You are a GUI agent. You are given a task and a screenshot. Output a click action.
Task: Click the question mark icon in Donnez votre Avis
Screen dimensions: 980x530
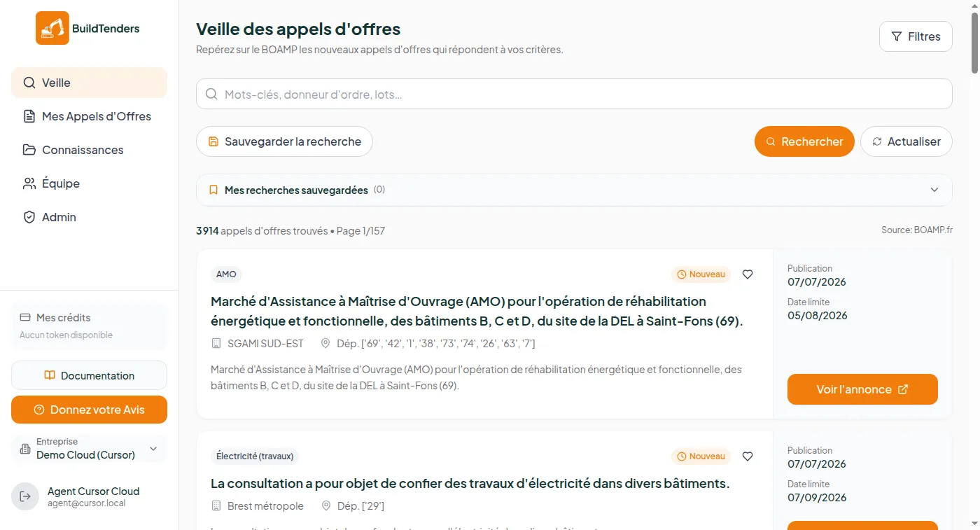(x=39, y=410)
